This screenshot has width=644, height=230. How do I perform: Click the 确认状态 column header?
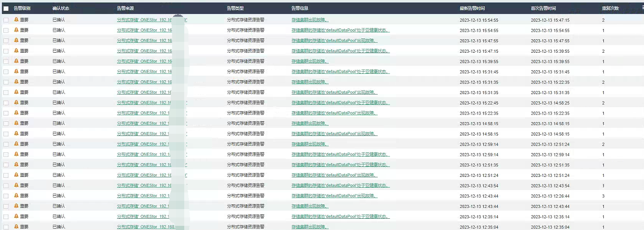[x=61, y=8]
